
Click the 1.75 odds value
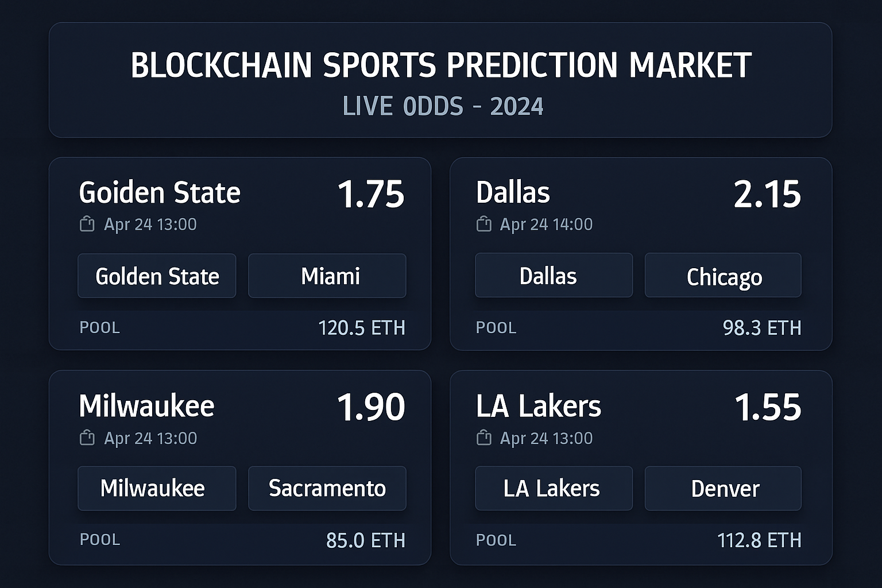371,194
